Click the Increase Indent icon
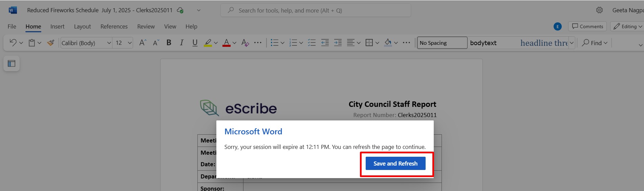 (x=338, y=43)
